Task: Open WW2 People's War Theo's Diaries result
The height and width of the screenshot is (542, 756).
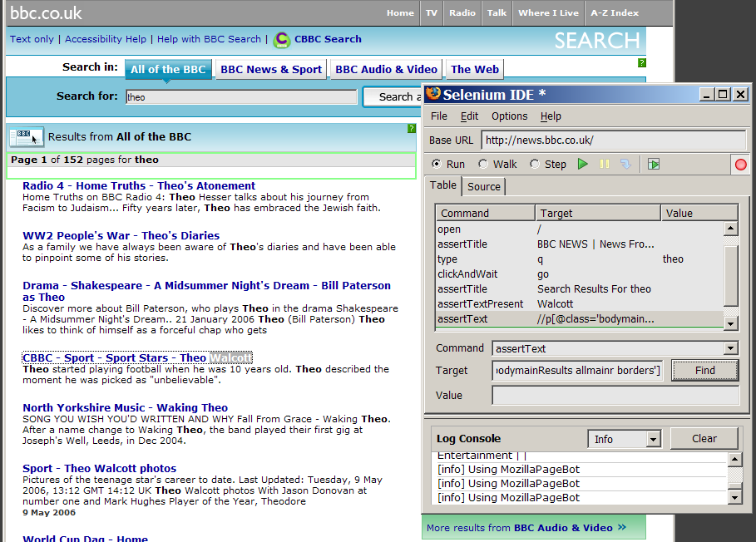Action: [121, 235]
